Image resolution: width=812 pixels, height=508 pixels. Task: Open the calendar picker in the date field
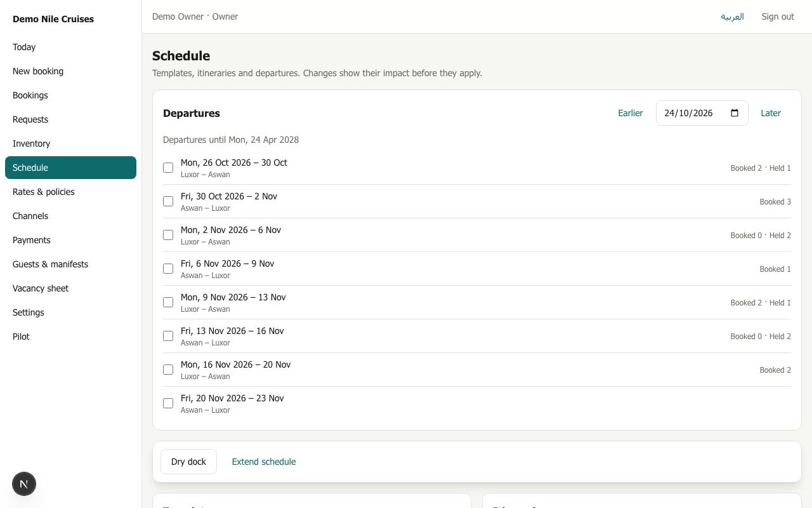coord(735,113)
